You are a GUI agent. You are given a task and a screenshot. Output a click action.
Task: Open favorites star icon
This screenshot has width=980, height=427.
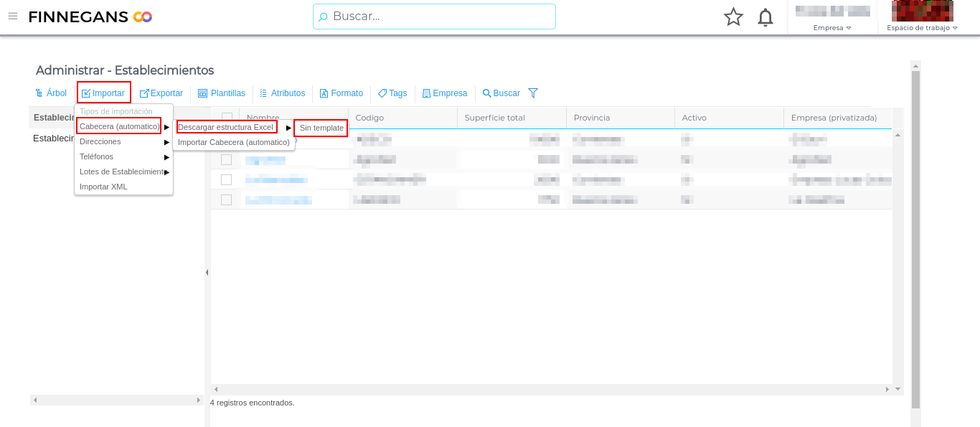(733, 17)
